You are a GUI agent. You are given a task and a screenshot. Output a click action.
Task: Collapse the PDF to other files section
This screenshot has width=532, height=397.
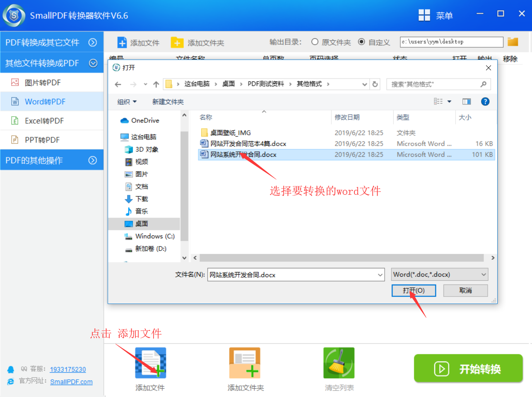coord(93,43)
